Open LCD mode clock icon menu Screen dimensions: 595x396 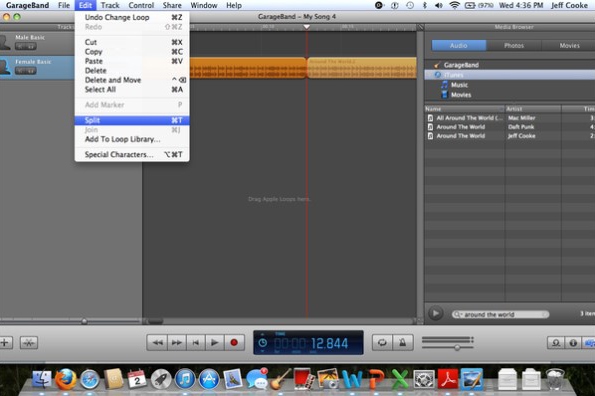tap(263, 343)
